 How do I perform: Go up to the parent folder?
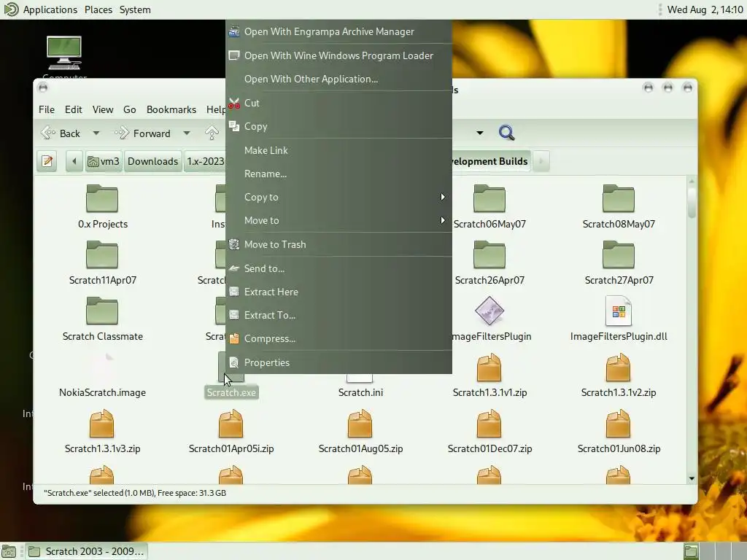pos(212,133)
